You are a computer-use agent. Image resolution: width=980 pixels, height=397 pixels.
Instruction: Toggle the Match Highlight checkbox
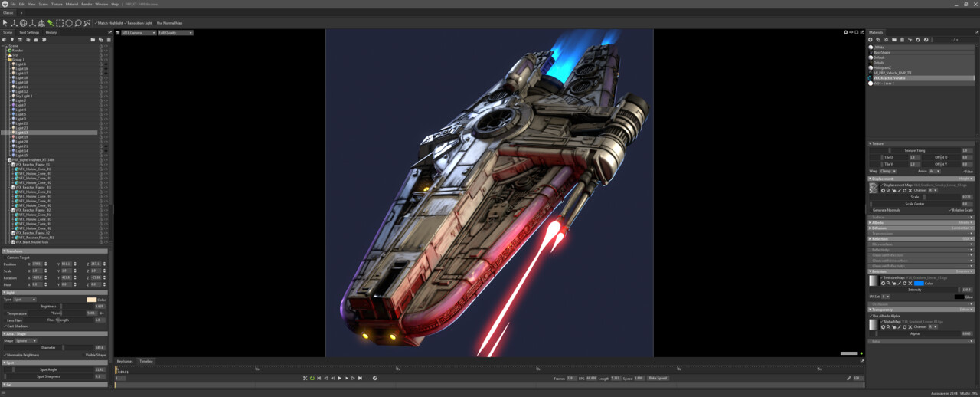pos(109,23)
